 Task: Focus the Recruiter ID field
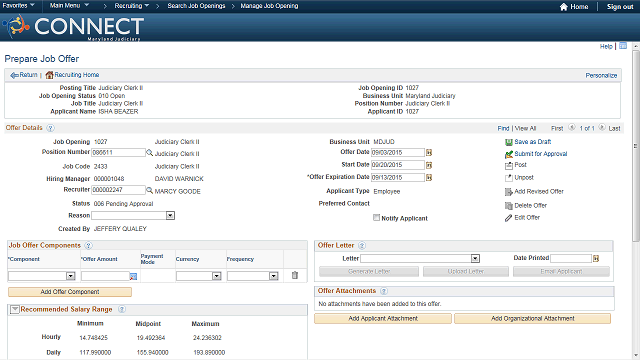coord(118,190)
